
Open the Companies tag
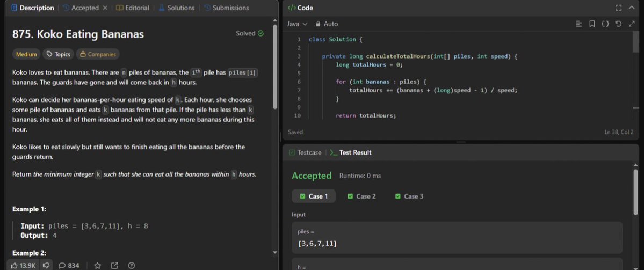pyautogui.click(x=98, y=54)
